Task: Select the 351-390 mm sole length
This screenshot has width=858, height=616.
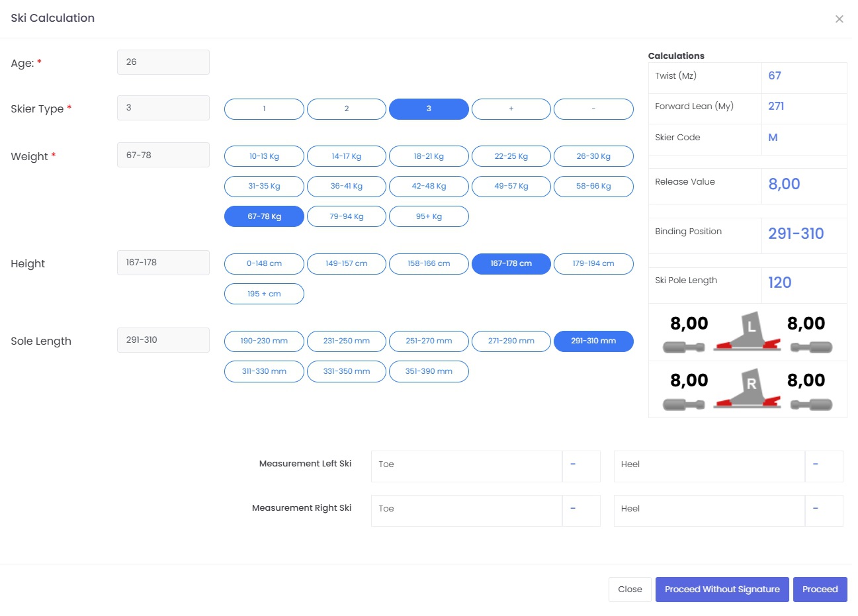Action: (x=429, y=372)
